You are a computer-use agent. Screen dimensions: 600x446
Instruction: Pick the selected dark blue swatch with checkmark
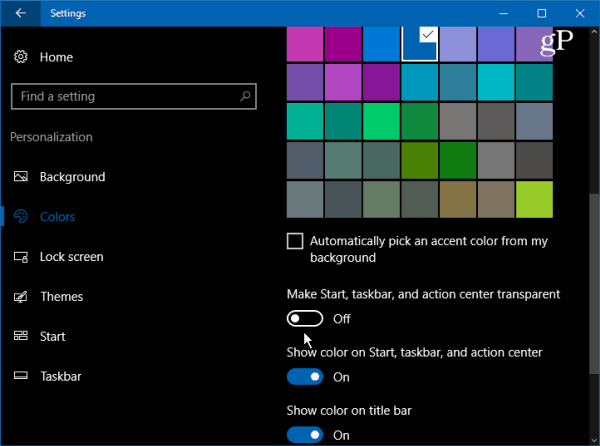[419, 44]
